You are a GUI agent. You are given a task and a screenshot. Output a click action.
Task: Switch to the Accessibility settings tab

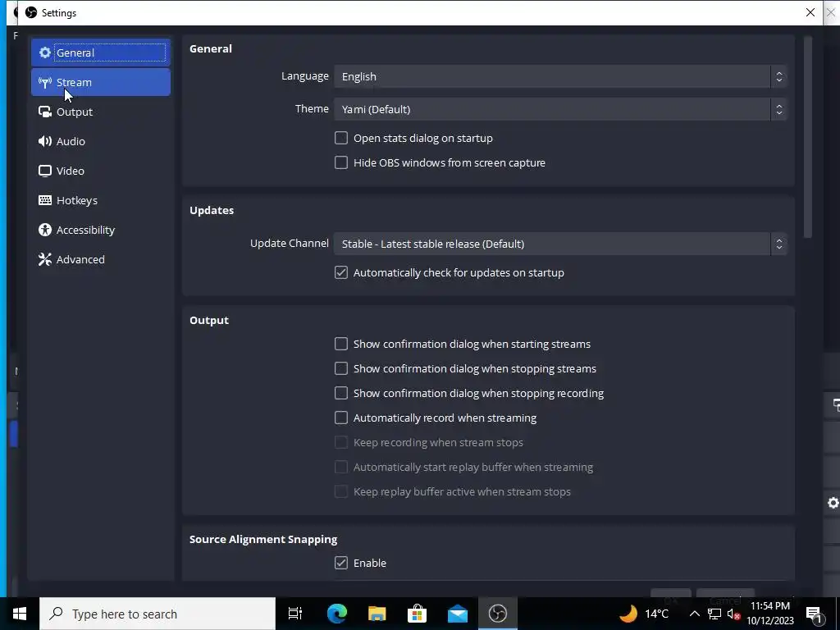(x=101, y=230)
